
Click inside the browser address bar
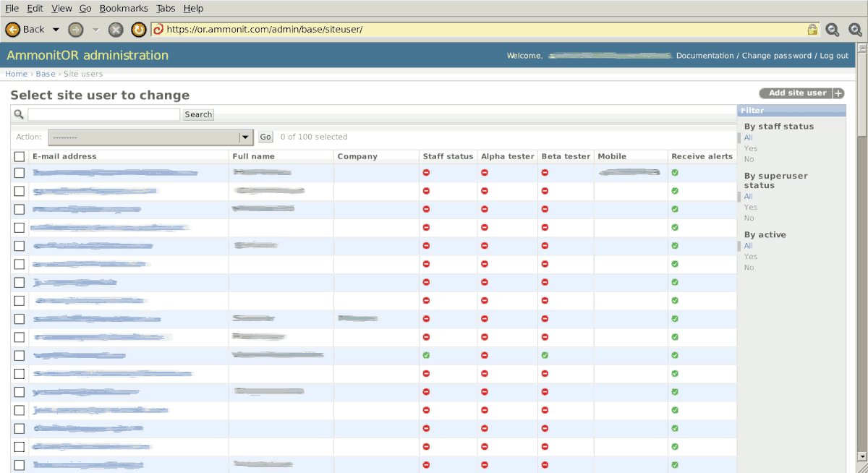434,30
